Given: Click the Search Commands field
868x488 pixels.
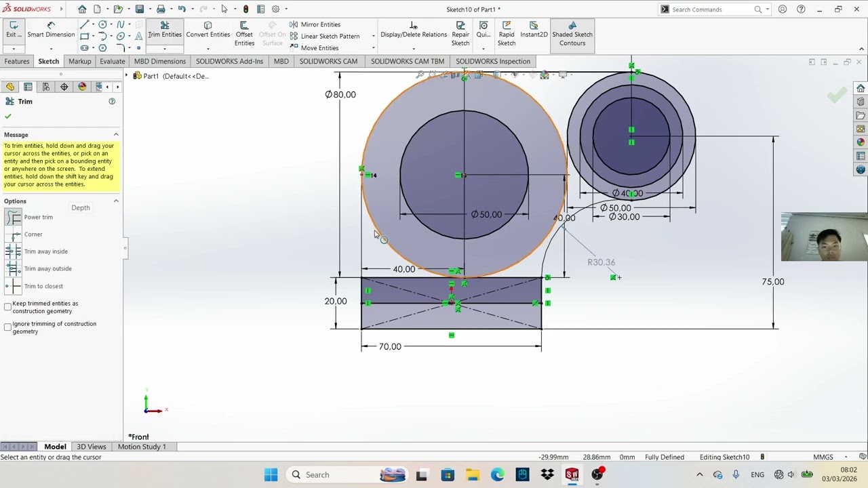Looking at the screenshot, I should coord(712,9).
